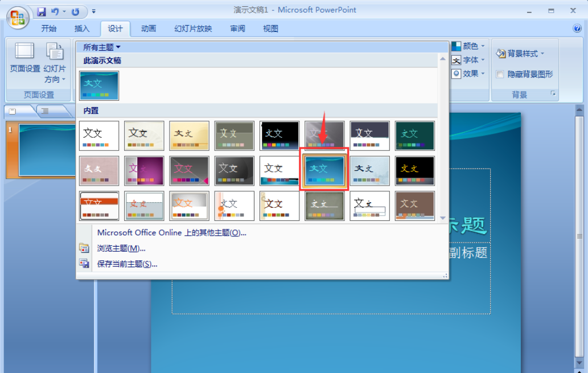This screenshot has height=373, width=588.
Task: Click the main editor vertical scrollbar up arrow
Action: coord(579,110)
